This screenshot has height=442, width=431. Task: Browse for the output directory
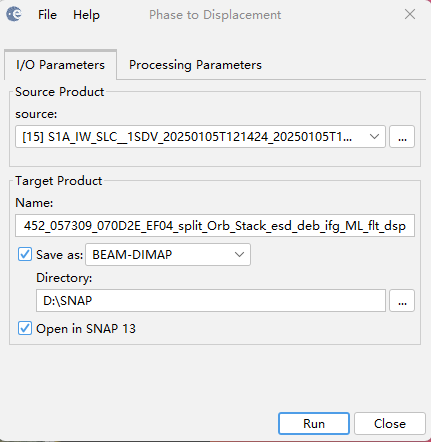point(402,301)
